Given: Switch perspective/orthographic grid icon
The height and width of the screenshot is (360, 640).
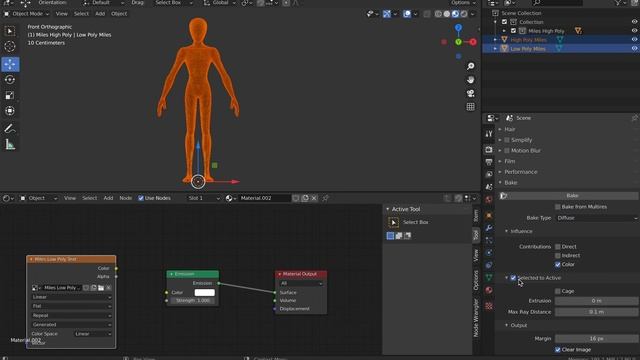Looking at the screenshot, I should (x=470, y=107).
